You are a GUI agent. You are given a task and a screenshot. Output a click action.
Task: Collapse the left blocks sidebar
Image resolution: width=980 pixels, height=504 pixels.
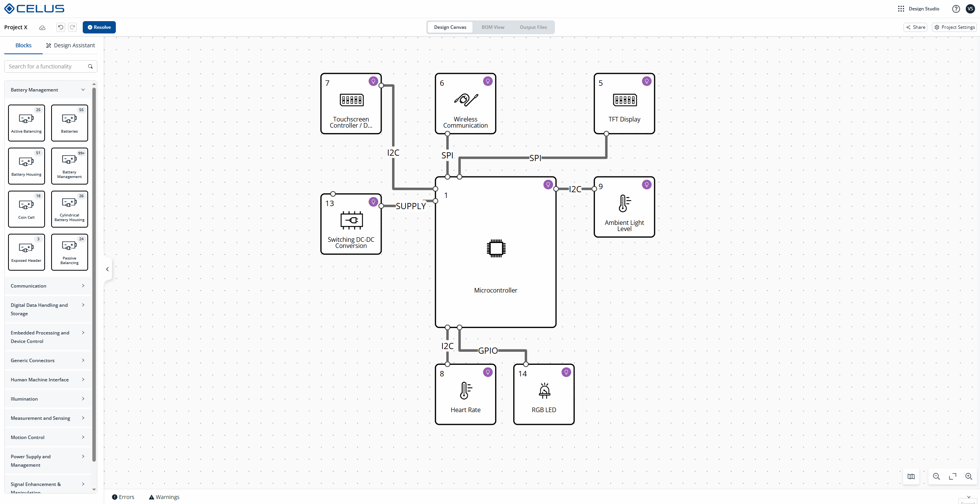107,269
